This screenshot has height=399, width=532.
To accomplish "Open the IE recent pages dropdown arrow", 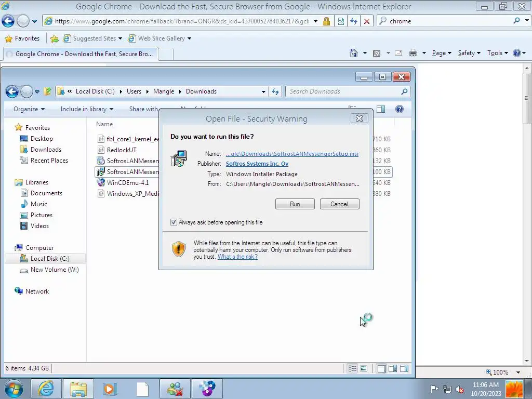I will coord(35,21).
